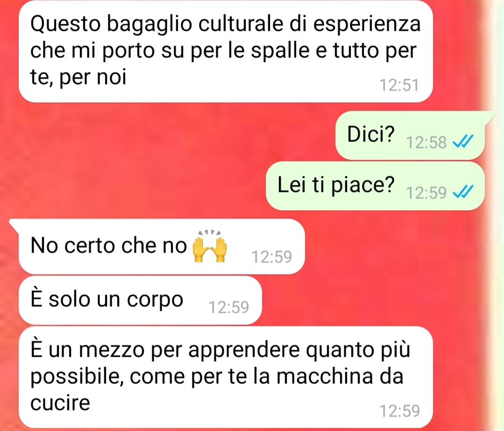Select message starting 'Questo bagaglio culturale'
Screen dimensions: 504x431
[x=226, y=51]
